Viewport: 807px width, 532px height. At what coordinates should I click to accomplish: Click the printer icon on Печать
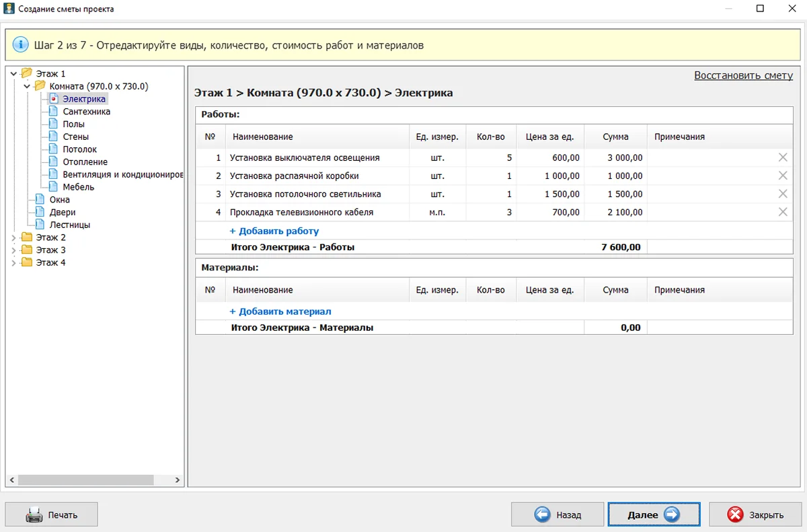coord(34,515)
